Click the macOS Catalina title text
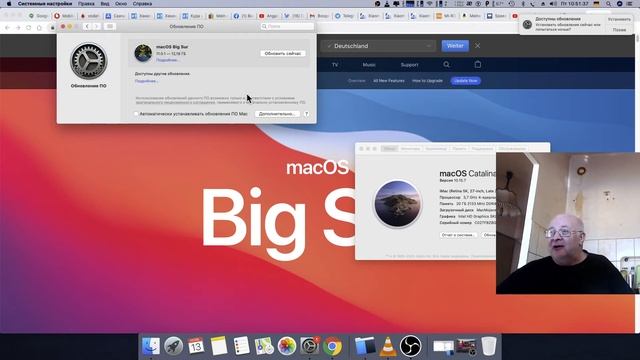 (x=468, y=173)
